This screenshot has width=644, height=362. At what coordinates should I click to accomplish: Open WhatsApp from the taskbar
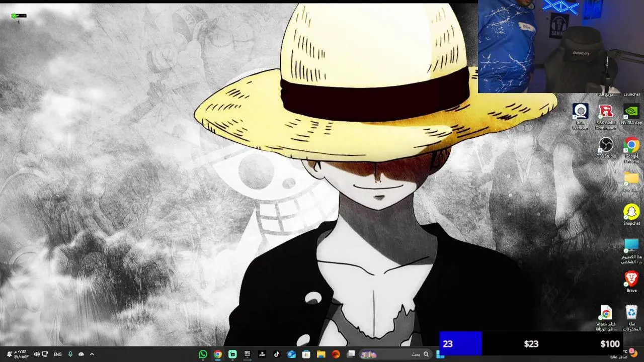pyautogui.click(x=203, y=354)
